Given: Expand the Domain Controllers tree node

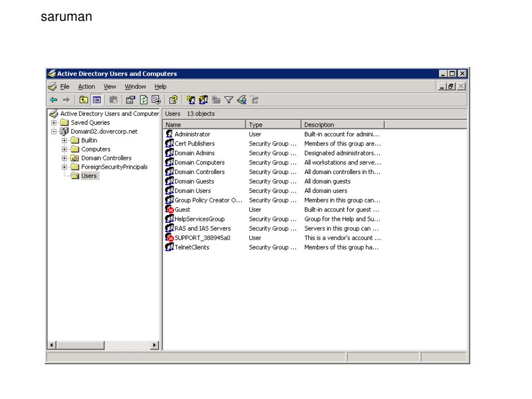Looking at the screenshot, I should click(x=64, y=158).
